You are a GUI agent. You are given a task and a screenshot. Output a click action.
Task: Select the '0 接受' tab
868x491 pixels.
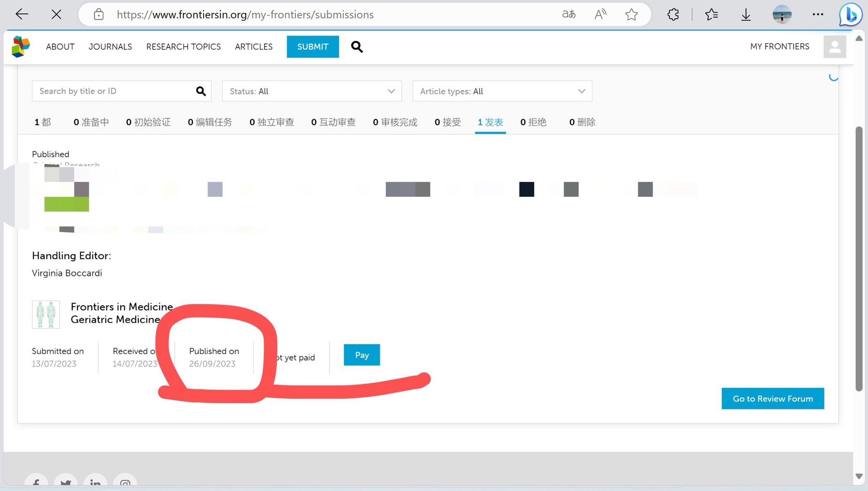[448, 122]
